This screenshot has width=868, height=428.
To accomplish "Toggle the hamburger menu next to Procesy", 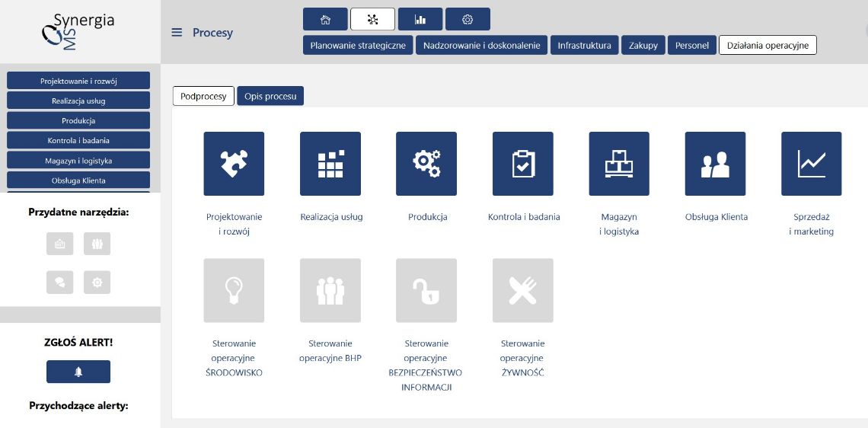I will coord(177,33).
